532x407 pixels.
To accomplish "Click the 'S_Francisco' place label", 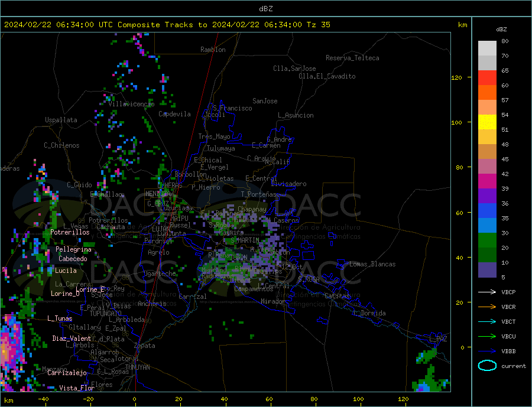I will [x=232, y=108].
